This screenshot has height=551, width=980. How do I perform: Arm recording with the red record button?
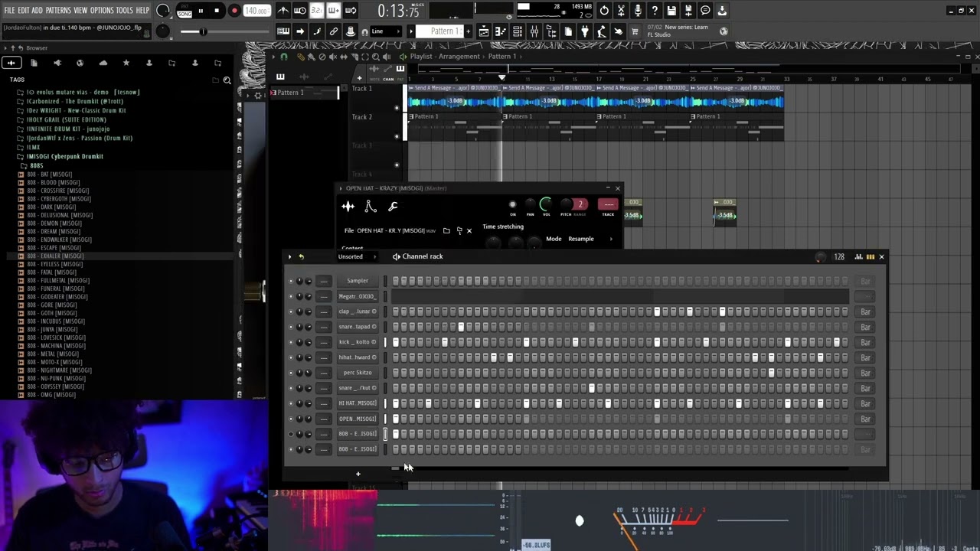pos(234,11)
